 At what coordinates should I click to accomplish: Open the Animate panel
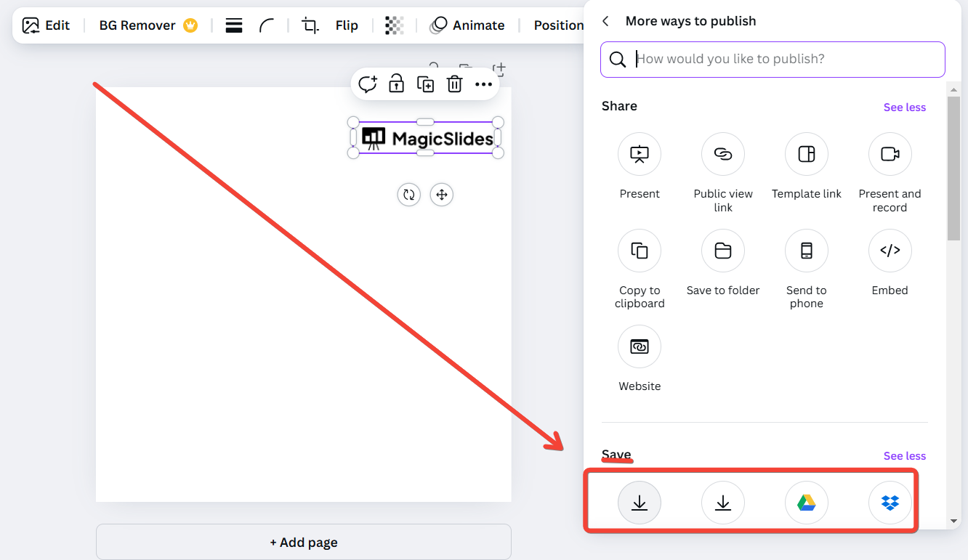[467, 25]
